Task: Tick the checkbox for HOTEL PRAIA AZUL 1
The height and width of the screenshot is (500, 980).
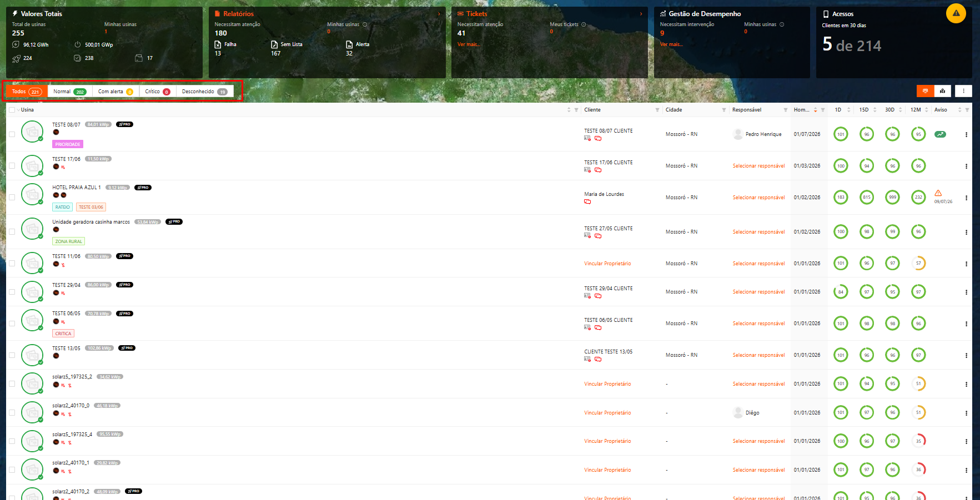Action: point(12,197)
